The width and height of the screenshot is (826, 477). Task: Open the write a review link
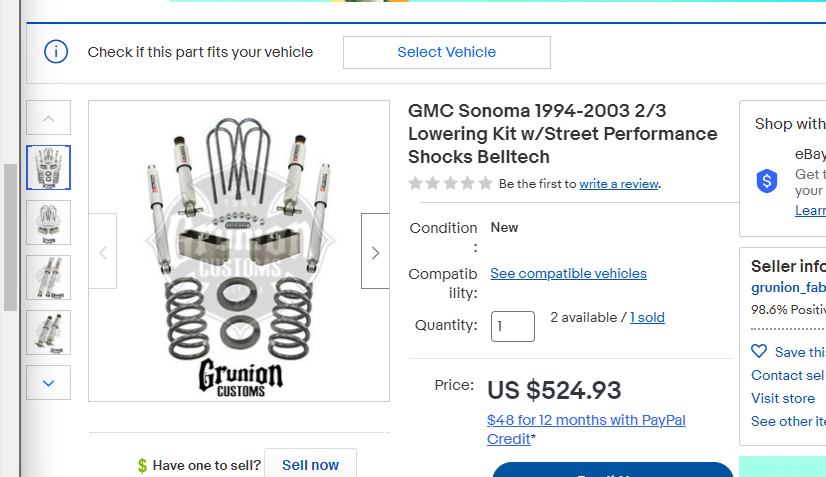pyautogui.click(x=619, y=184)
